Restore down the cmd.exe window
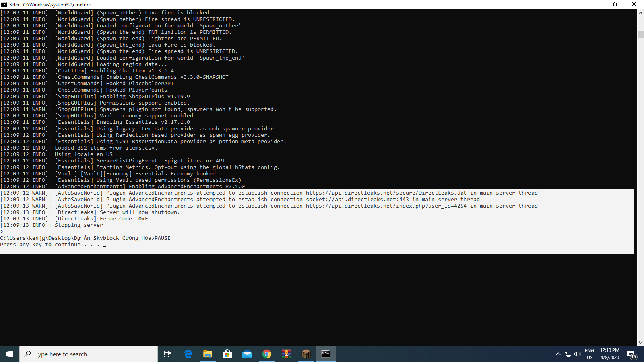 (x=615, y=4)
